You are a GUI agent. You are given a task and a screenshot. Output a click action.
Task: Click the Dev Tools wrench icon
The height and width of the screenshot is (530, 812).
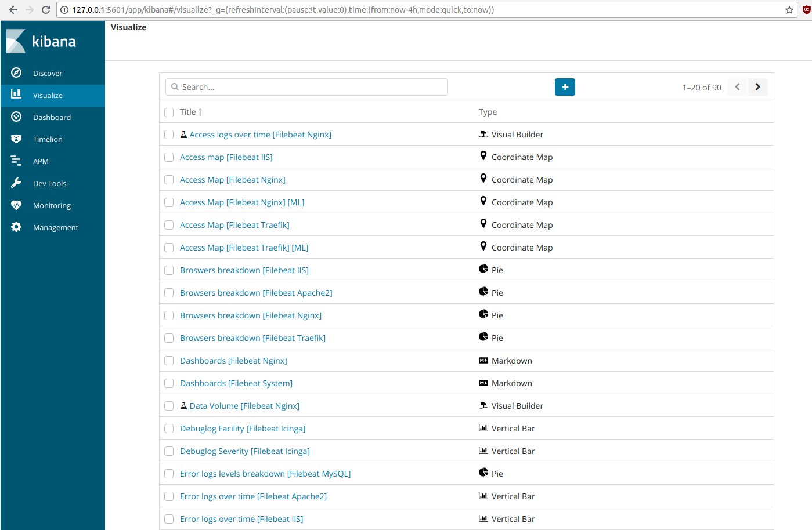point(16,183)
